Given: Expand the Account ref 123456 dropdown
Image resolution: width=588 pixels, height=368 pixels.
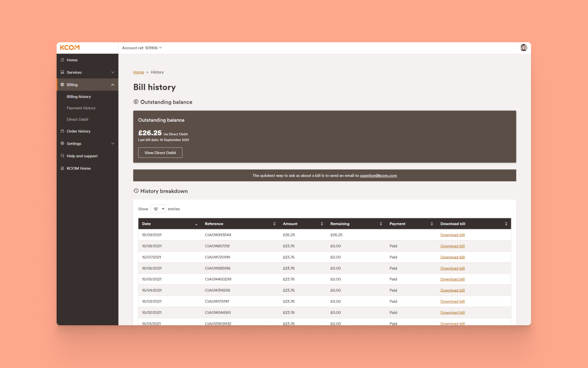Looking at the screenshot, I should click(142, 48).
